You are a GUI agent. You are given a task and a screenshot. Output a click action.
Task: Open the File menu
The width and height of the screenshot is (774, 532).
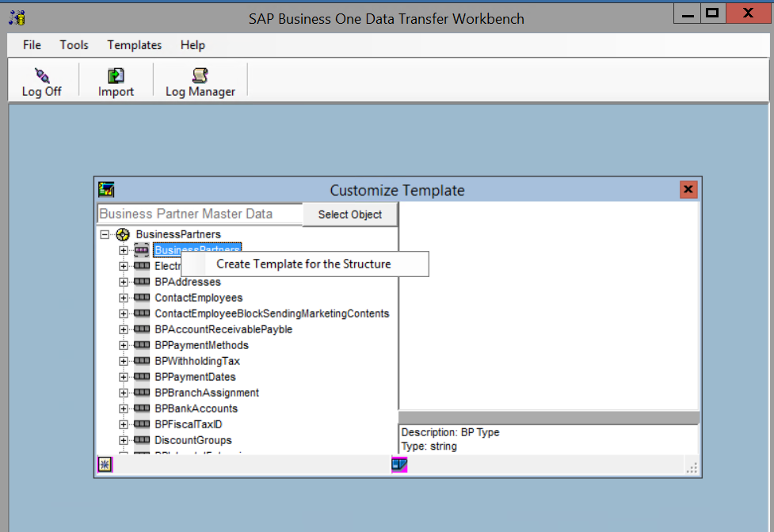tap(32, 45)
